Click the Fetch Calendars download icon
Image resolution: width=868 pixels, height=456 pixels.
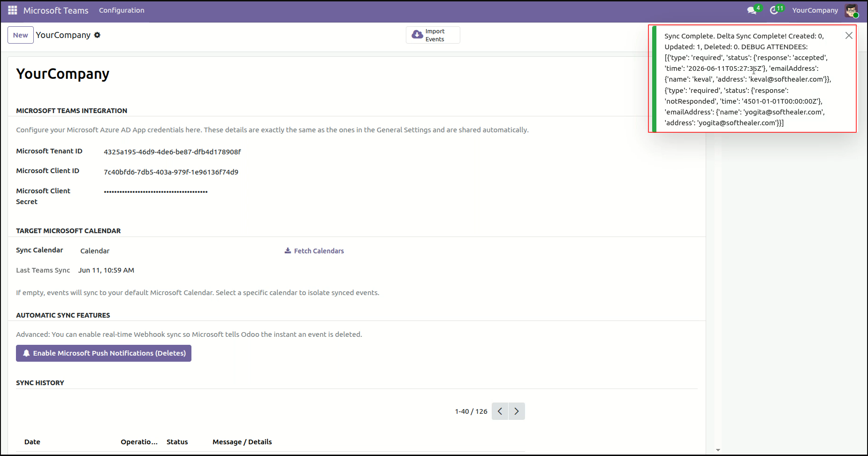[288, 251]
